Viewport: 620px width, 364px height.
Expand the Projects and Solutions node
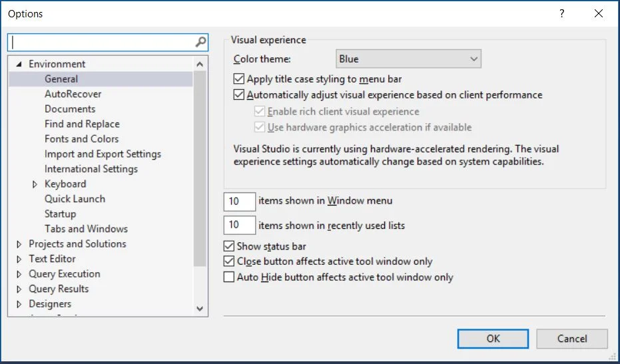(19, 244)
